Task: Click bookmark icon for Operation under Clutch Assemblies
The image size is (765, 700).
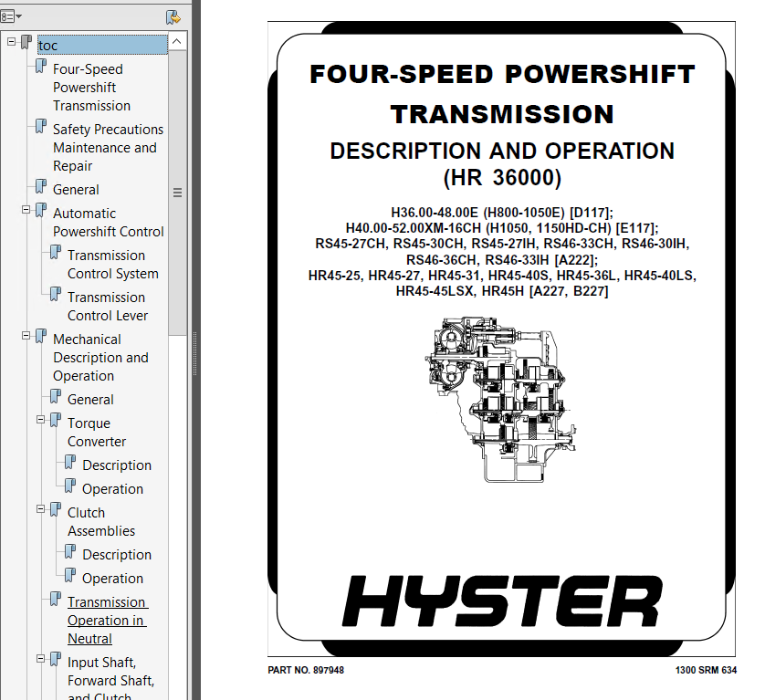Action: (70, 575)
